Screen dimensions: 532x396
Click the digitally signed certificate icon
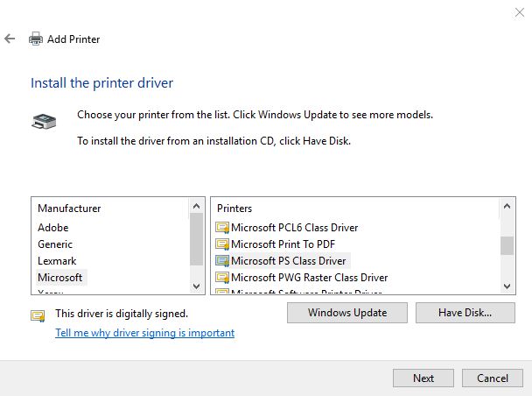38,316
